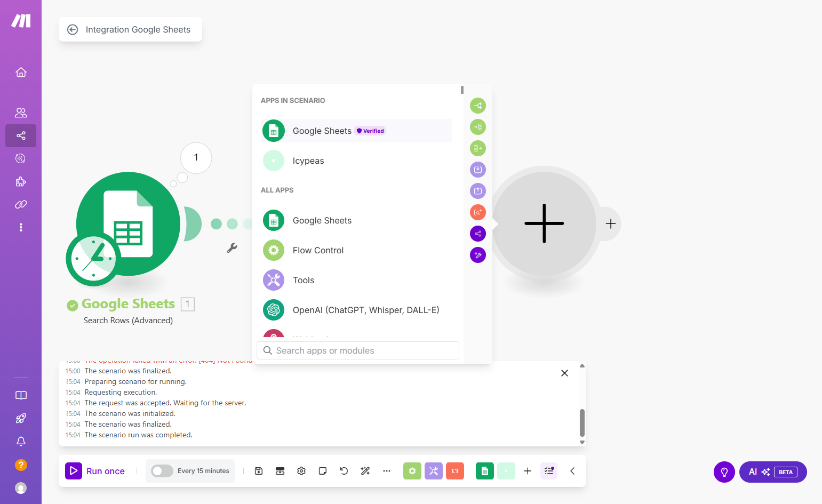
Task: Choose Tools from the All Apps list
Action: (357, 280)
